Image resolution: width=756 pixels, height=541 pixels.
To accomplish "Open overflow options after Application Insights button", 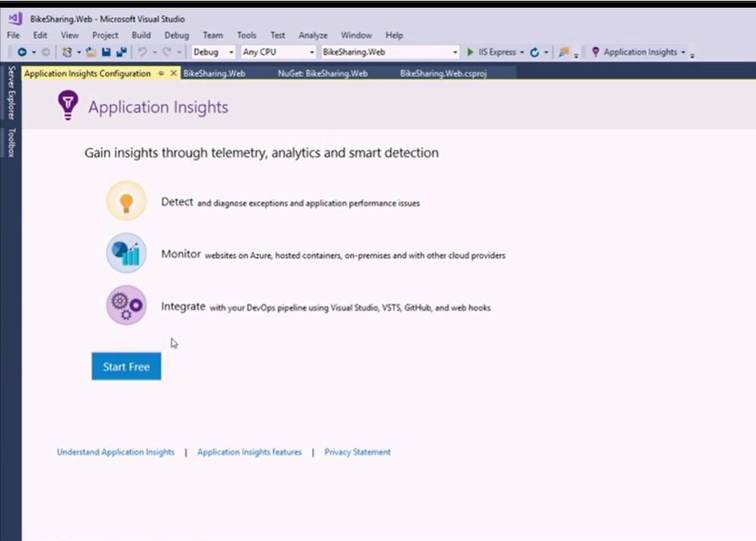I will pyautogui.click(x=692, y=55).
